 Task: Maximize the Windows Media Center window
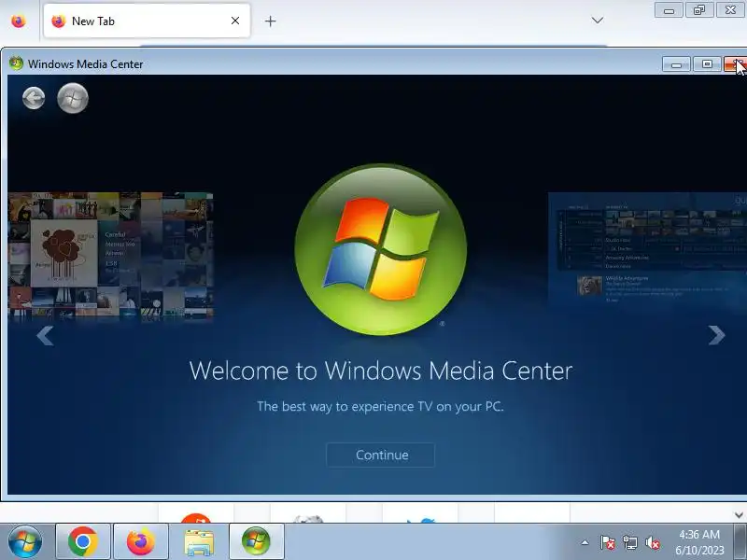pyautogui.click(x=707, y=64)
